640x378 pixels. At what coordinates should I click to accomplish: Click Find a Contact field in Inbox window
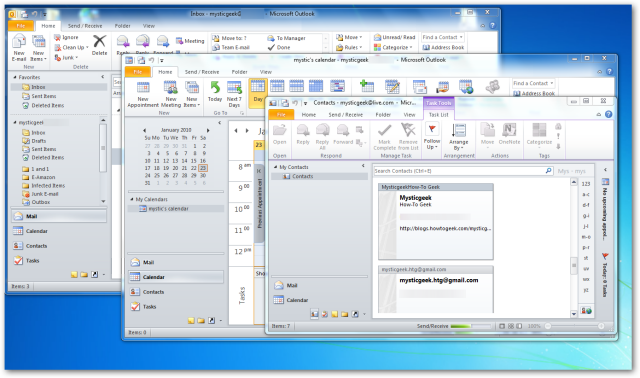(x=442, y=37)
